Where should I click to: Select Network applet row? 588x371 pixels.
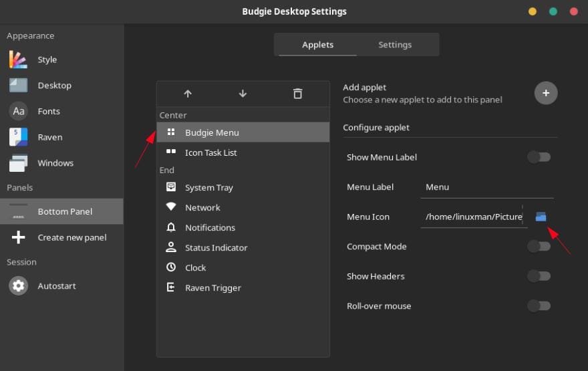coord(243,207)
